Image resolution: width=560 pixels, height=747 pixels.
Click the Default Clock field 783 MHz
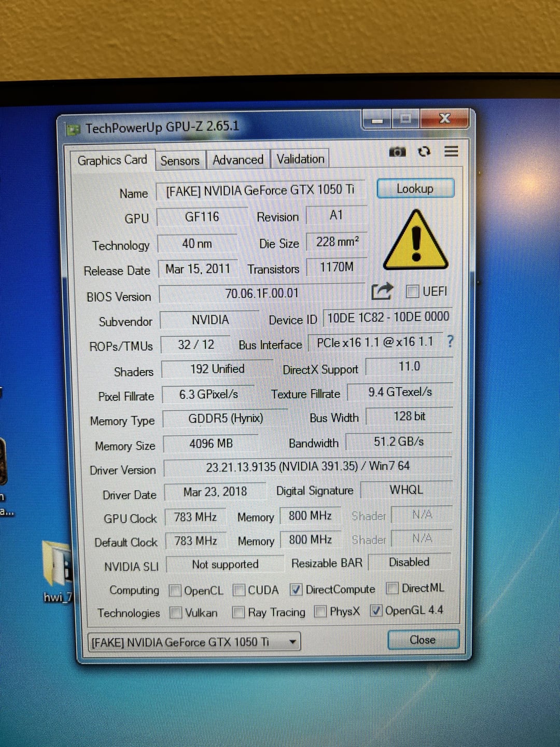pos(195,541)
